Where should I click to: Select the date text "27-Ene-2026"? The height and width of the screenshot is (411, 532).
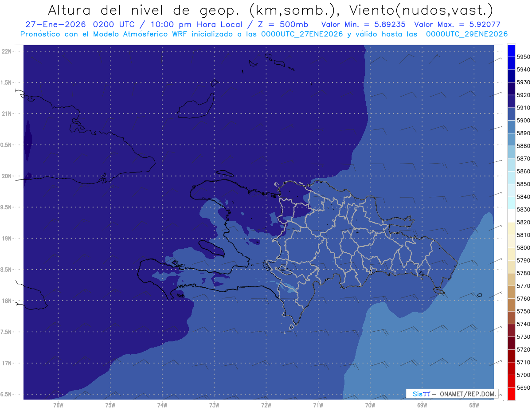point(55,25)
